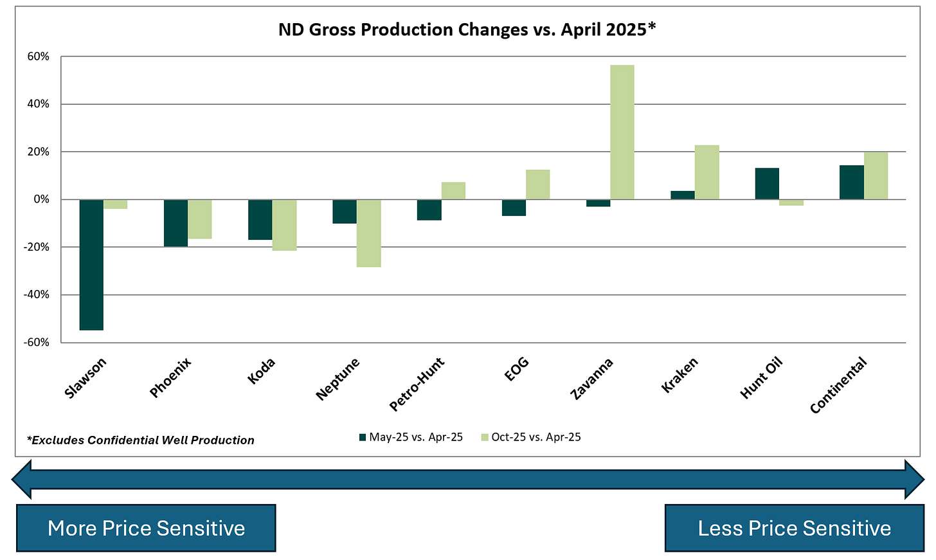Select Slawson's light green Oct-25 bar

(x=116, y=204)
